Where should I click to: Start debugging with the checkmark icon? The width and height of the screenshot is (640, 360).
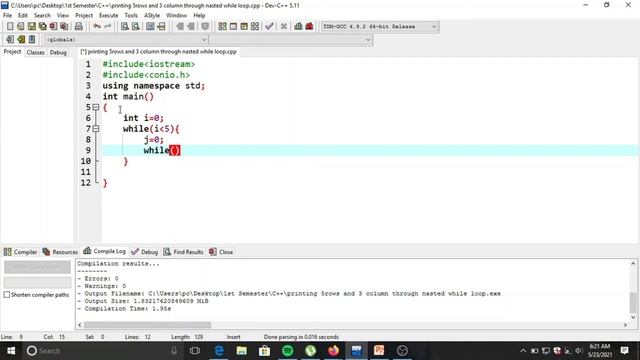click(x=269, y=27)
